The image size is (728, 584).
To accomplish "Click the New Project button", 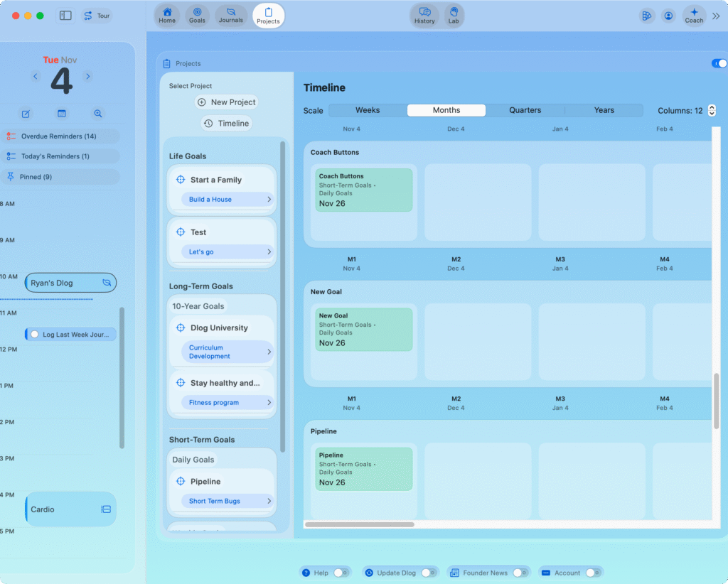I will tap(226, 102).
